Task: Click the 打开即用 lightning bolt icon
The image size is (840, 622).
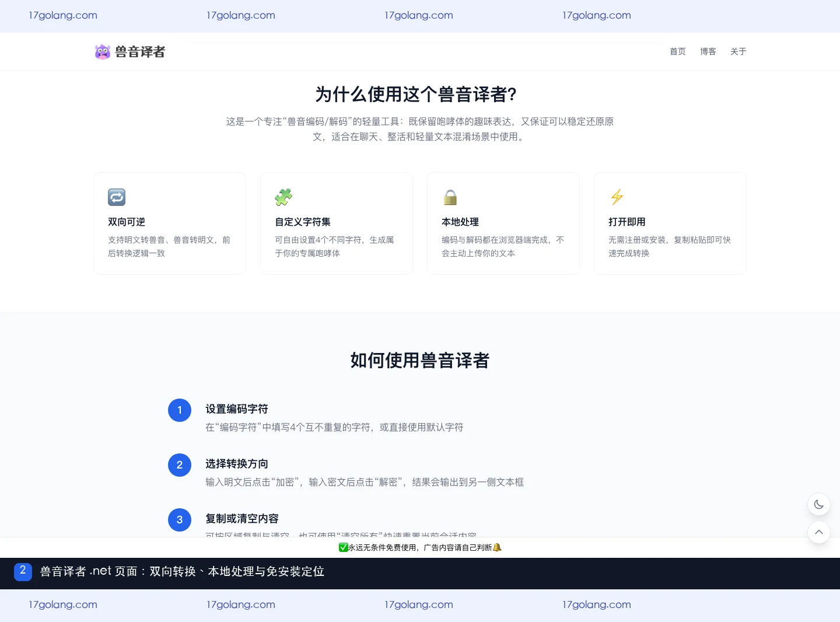Action: click(x=617, y=197)
